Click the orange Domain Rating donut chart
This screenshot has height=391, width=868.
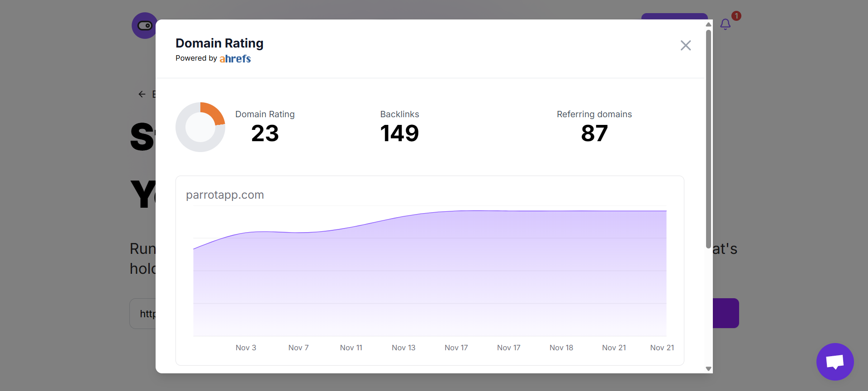(200, 127)
